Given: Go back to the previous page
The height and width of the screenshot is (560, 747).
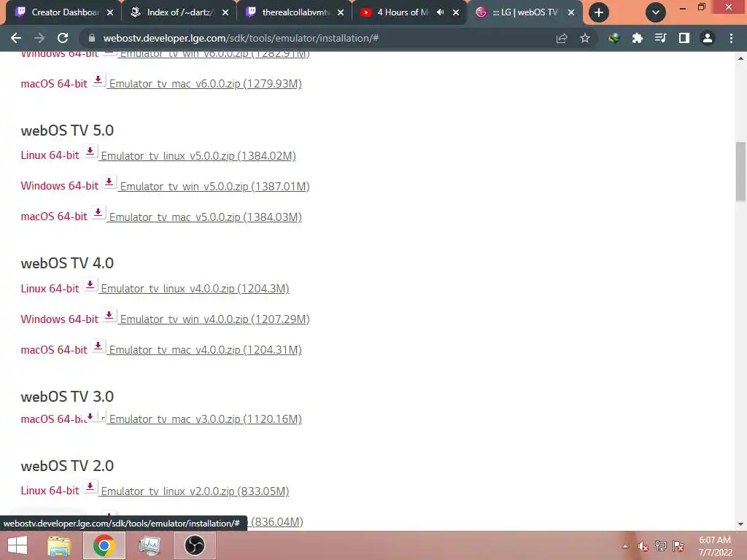Looking at the screenshot, I should [16, 38].
